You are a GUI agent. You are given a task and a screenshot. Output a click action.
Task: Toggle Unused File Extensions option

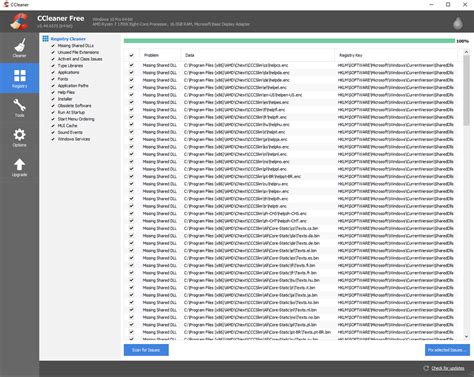(x=53, y=52)
